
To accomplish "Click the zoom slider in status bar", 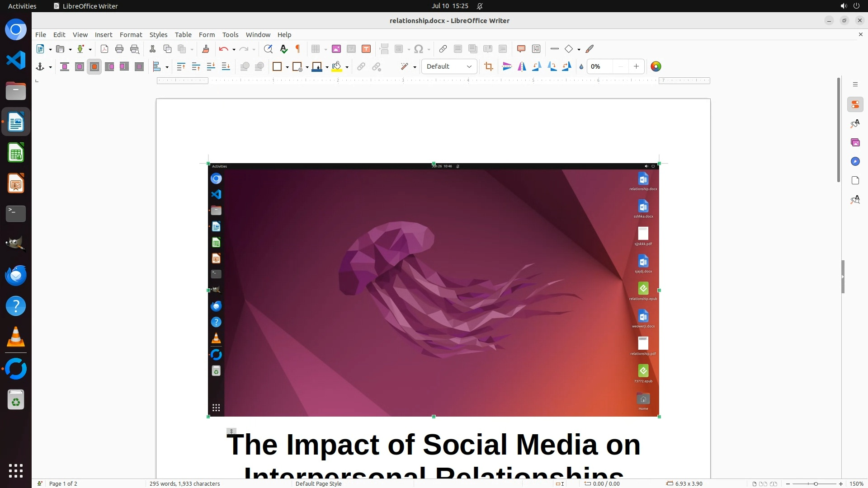I will point(815,483).
